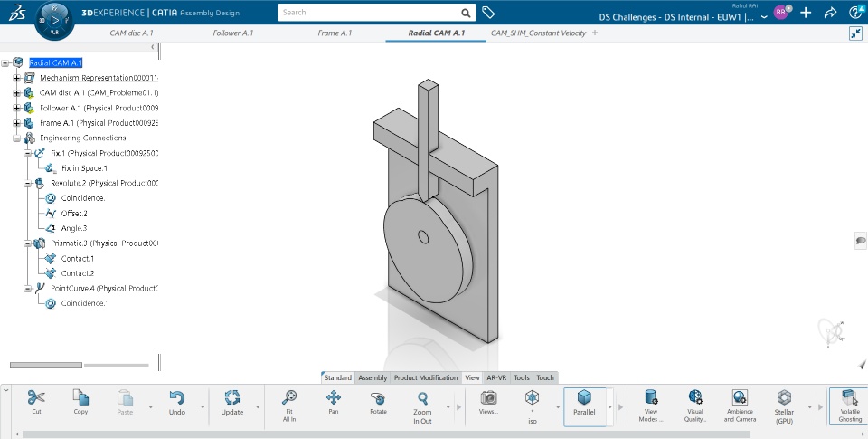The height and width of the screenshot is (439, 868).
Task: Open Visual Quality tool
Action: coord(695,406)
